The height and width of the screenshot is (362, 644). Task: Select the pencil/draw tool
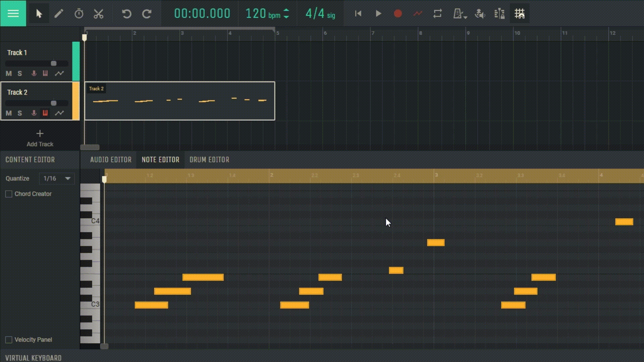pyautogui.click(x=58, y=13)
